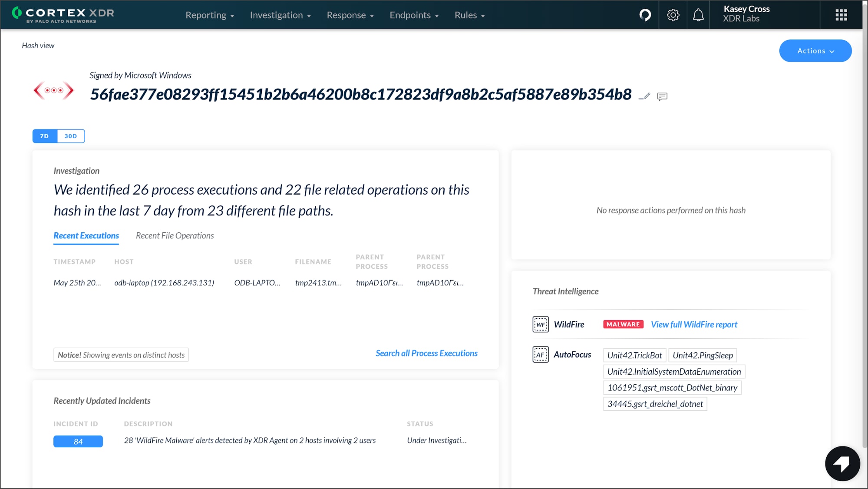This screenshot has width=868, height=489.
Task: Expand the Actions dropdown button
Action: click(815, 51)
